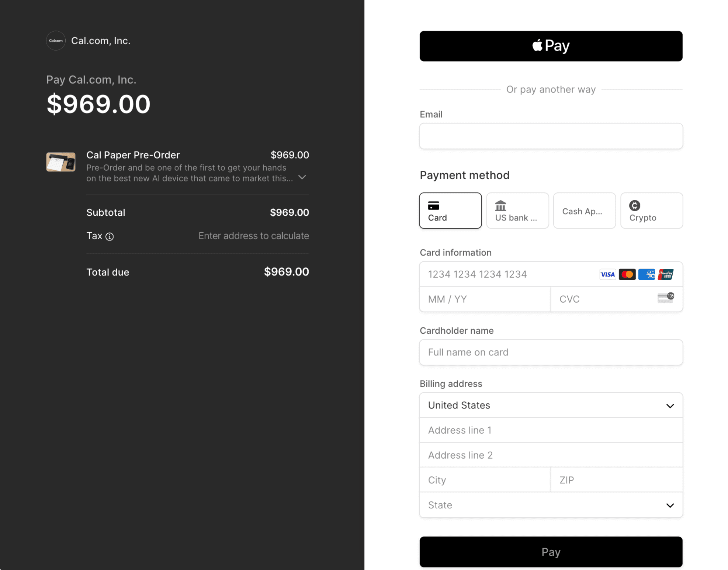728x570 pixels.
Task: Select the Card payment method
Action: tap(450, 211)
